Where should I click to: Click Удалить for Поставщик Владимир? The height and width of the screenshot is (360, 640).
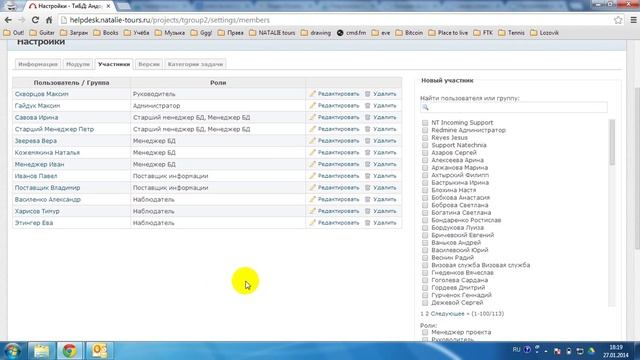(x=384, y=188)
